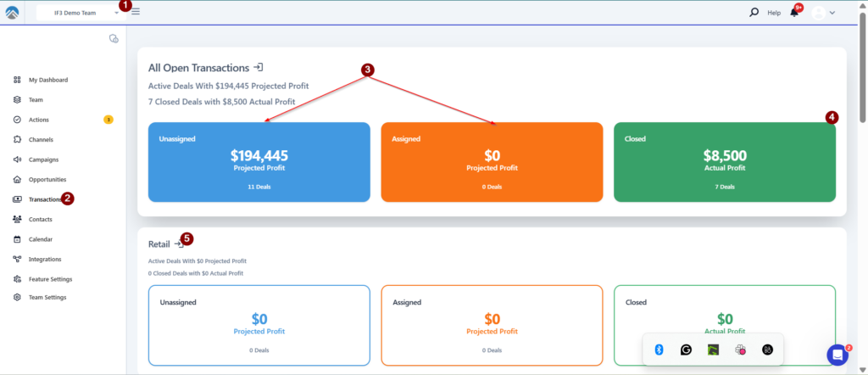868x375 pixels.
Task: Open the Calendar menu item
Action: (41, 239)
